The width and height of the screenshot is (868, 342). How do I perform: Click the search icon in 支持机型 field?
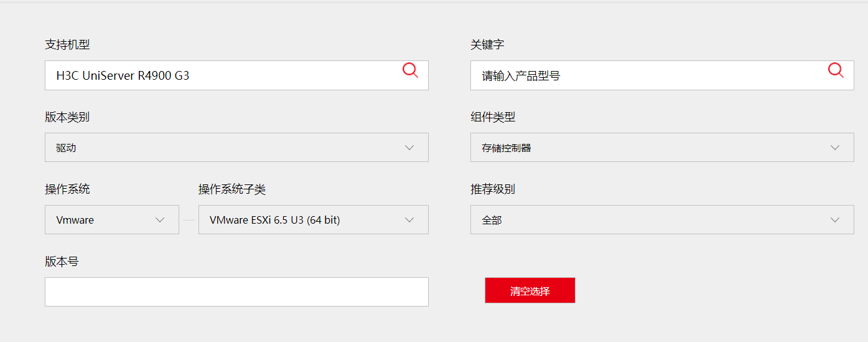point(410,70)
